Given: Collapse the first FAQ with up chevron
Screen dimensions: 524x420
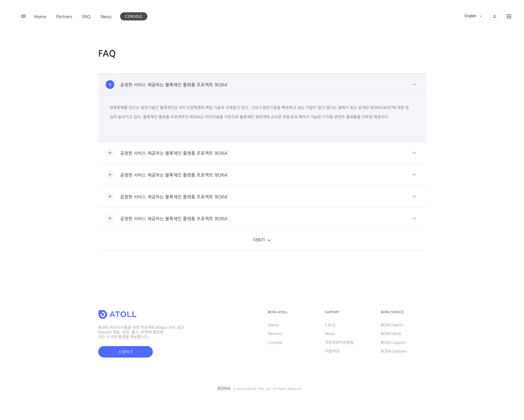Looking at the screenshot, I should [414, 85].
